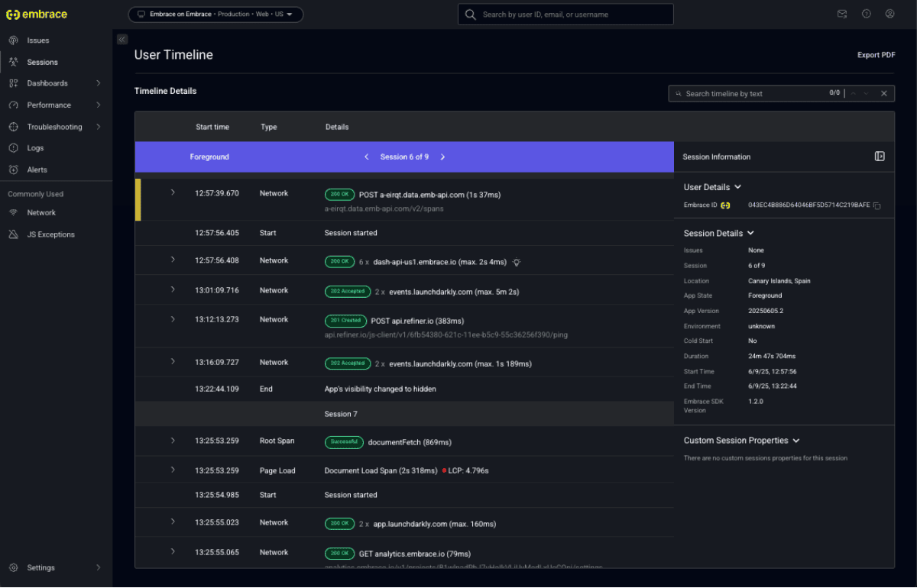This screenshot has height=588, width=917.
Task: Collapse the sidebar with the double-chevron button
Action: point(122,39)
